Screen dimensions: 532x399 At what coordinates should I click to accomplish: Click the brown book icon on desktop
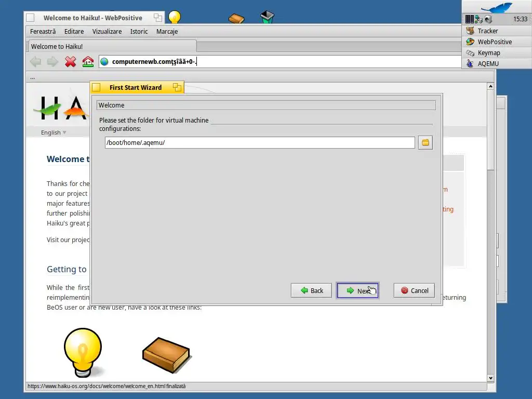click(236, 18)
